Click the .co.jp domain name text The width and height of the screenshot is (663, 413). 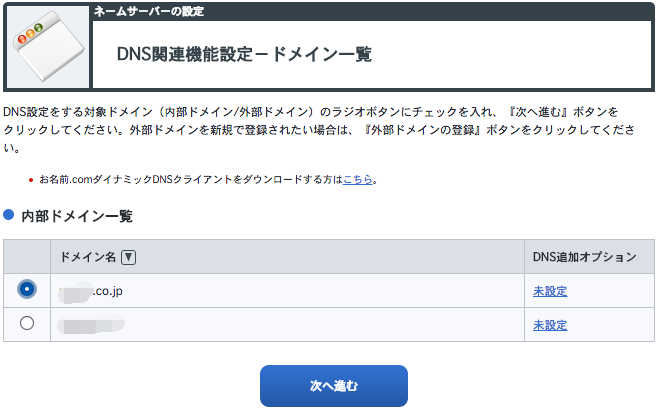pos(90,291)
